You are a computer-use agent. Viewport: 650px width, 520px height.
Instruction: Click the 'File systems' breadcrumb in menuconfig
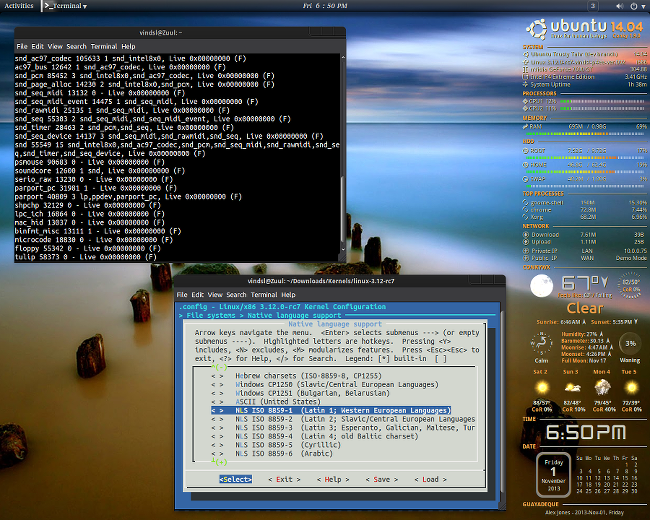211,316
